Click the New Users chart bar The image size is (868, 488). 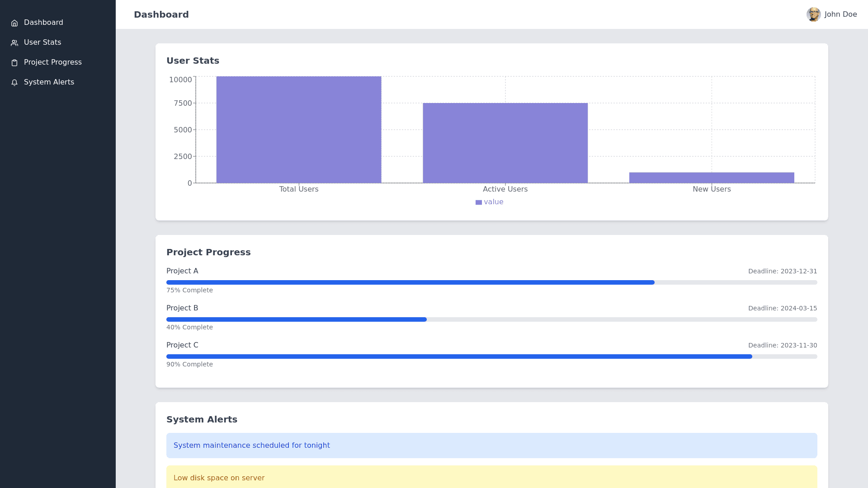pyautogui.click(x=712, y=178)
